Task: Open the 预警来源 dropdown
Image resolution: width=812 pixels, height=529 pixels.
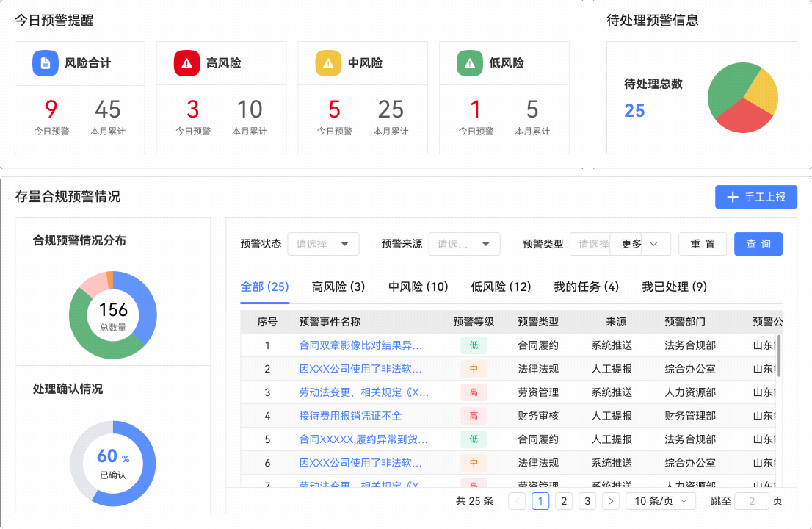Action: [465, 244]
